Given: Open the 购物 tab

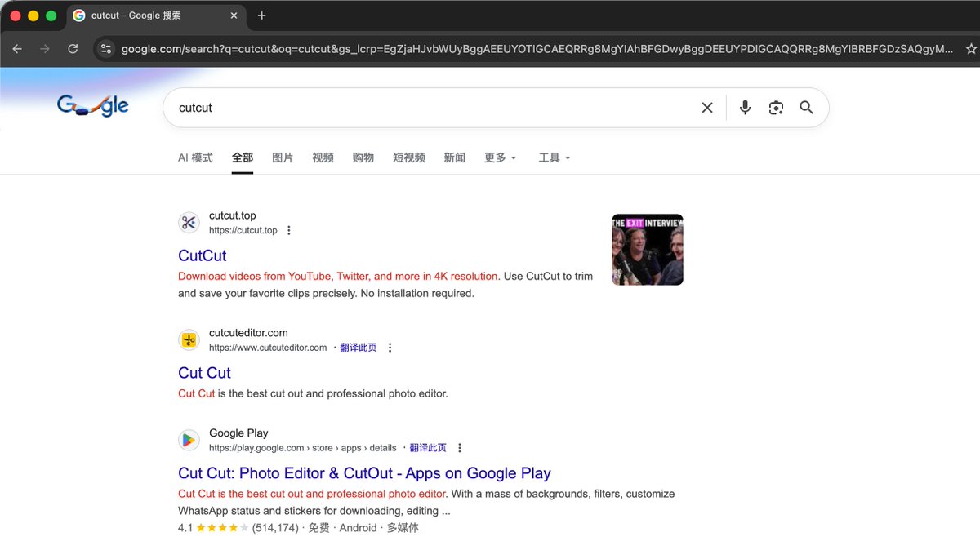Looking at the screenshot, I should pos(363,157).
